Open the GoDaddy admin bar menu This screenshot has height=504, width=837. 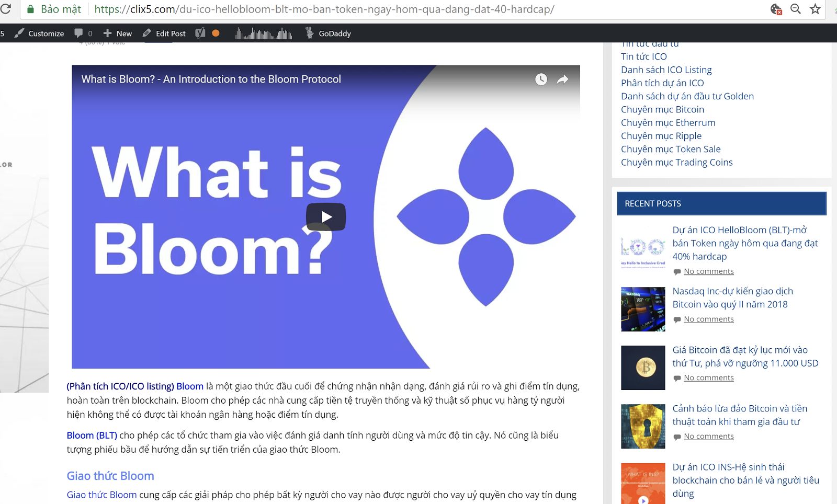[328, 33]
